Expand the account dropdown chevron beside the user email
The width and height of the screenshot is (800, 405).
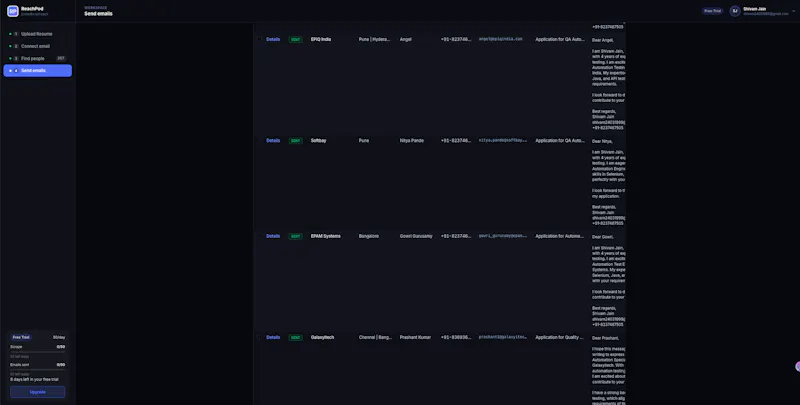pyautogui.click(x=793, y=11)
